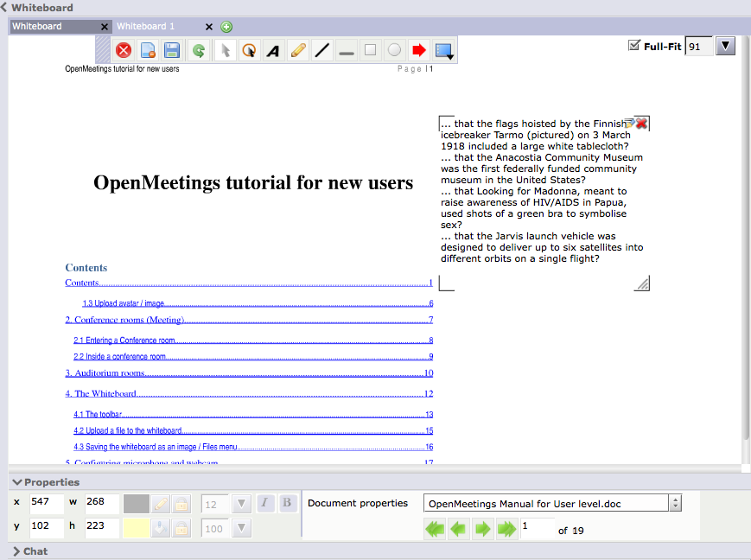Clear whiteboard with red X icon
Viewport: 751px width, 560px height.
tap(124, 51)
